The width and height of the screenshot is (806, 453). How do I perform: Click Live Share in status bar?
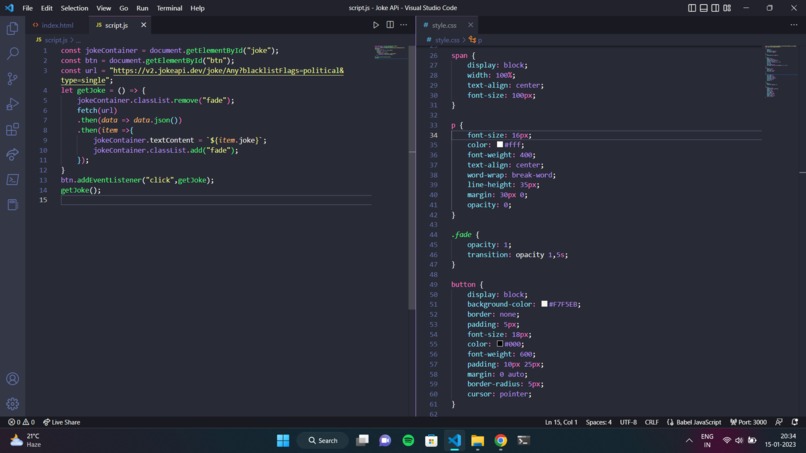coord(62,422)
